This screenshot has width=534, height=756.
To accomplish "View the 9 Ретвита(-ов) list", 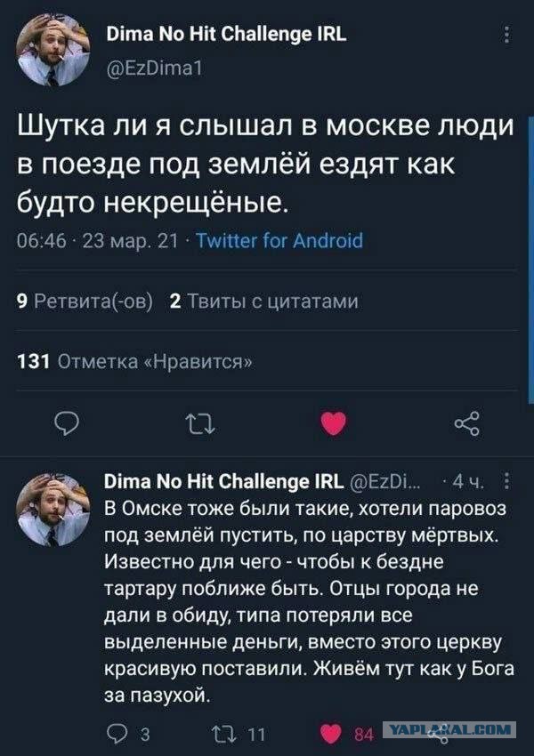I will click(x=85, y=302).
